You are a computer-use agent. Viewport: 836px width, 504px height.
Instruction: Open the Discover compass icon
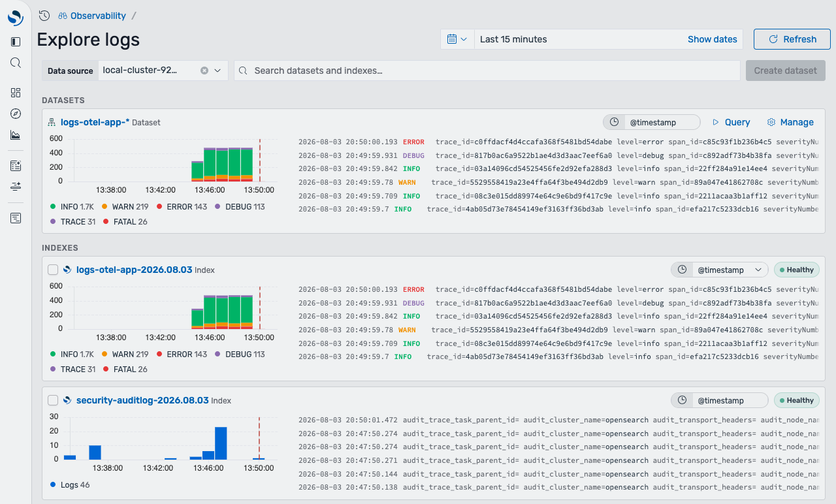16,114
